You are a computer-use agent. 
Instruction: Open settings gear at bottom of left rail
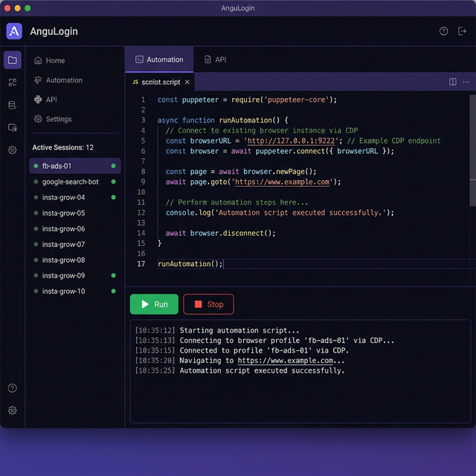tap(13, 411)
